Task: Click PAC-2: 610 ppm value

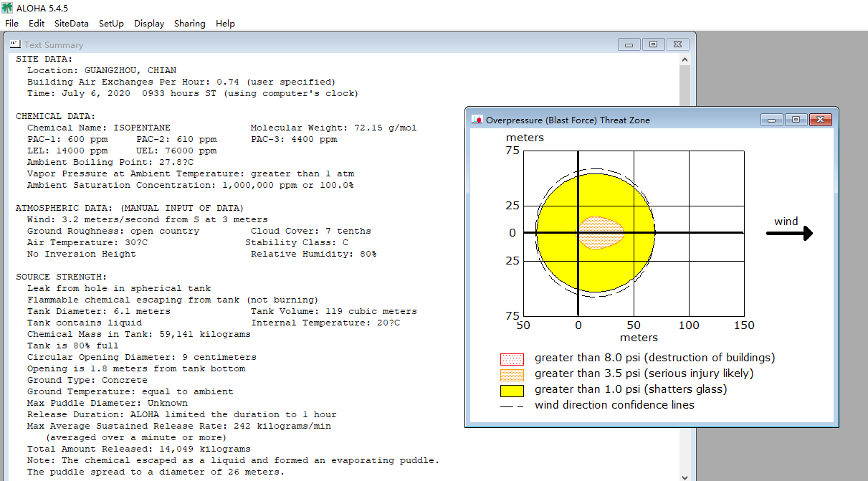Action: 176,139
